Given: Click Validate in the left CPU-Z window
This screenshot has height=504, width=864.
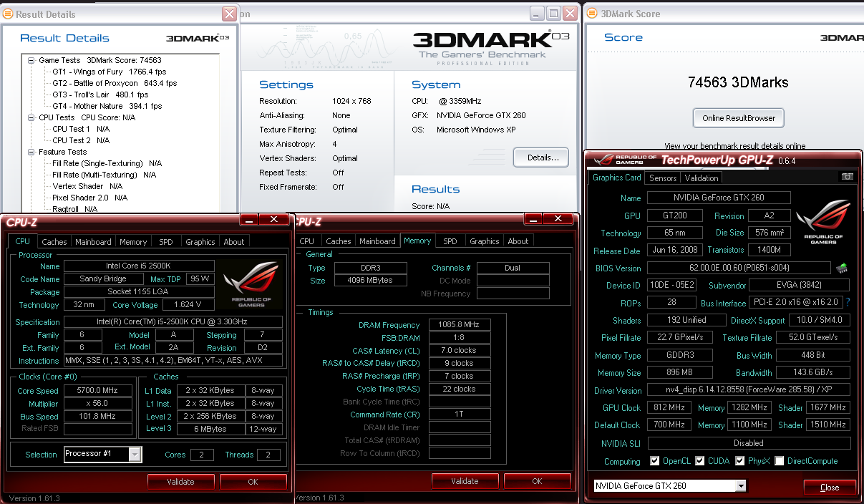Looking at the screenshot, I should tap(180, 482).
